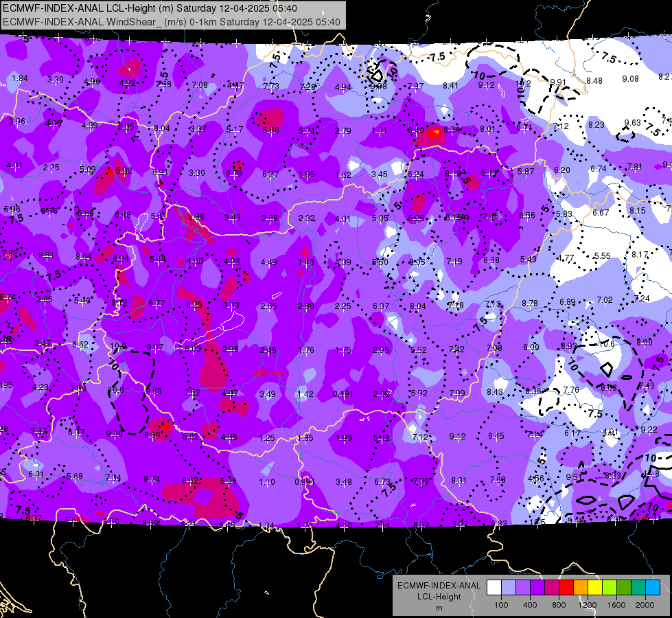The image size is (672, 618).
Task: Click the grid value 1.93
Action: tap(343, 438)
